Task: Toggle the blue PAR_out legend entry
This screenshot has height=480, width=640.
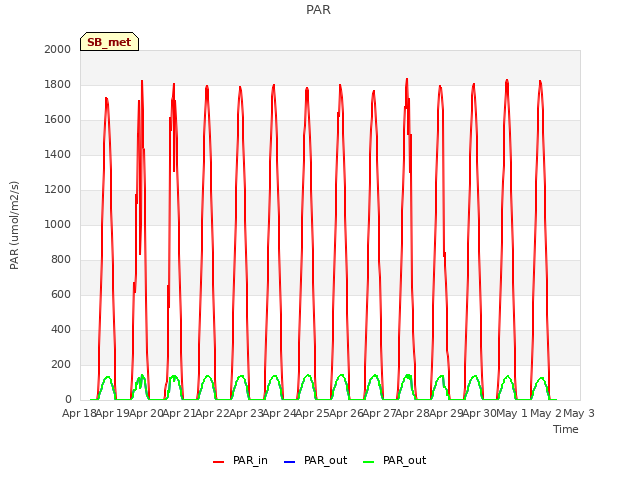Action: click(315, 460)
